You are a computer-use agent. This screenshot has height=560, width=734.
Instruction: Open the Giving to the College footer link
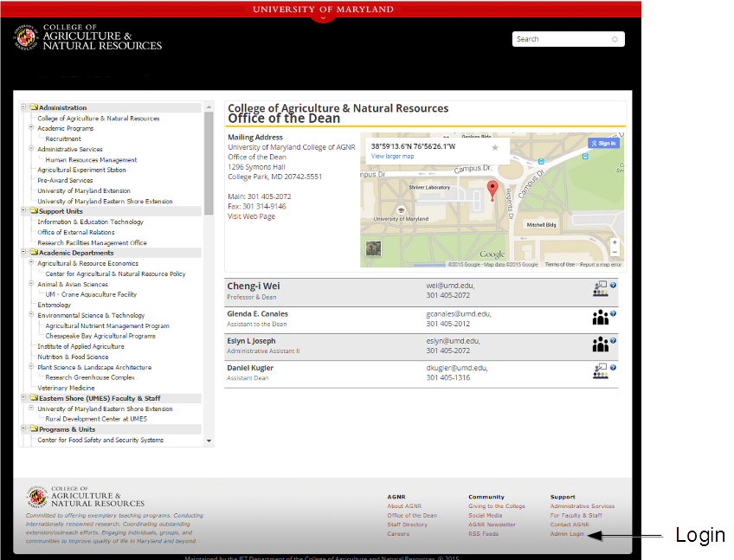point(497,506)
